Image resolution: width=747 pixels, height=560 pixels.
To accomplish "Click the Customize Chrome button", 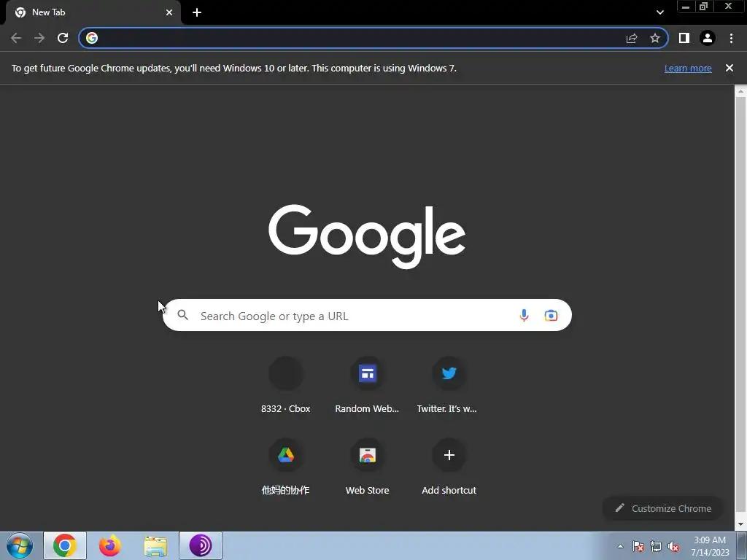I will coord(663,508).
